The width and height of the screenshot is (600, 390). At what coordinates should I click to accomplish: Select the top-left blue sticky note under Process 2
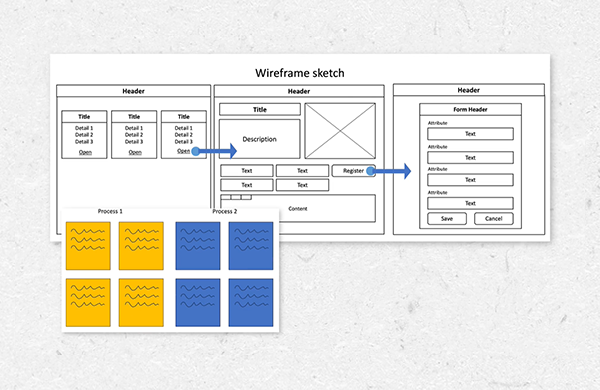[x=198, y=246]
